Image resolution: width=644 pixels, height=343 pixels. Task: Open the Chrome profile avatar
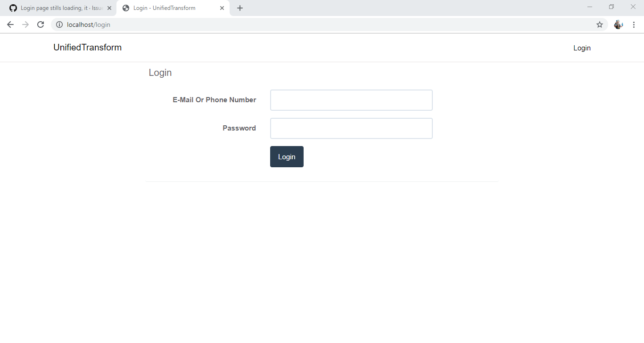click(618, 24)
